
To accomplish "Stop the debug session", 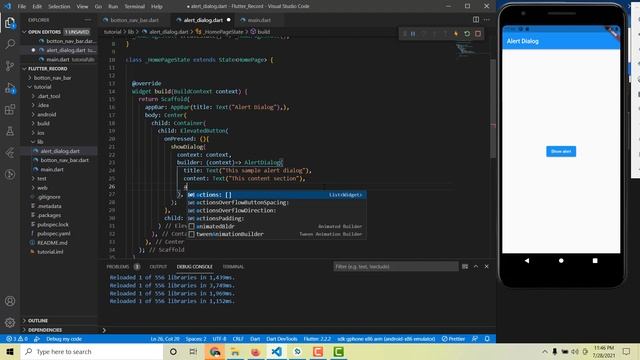I will [x=478, y=34].
